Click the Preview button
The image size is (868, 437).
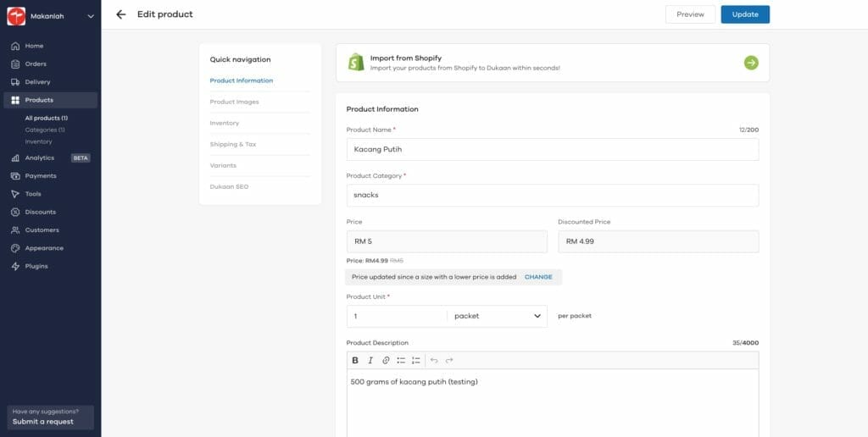(x=690, y=14)
